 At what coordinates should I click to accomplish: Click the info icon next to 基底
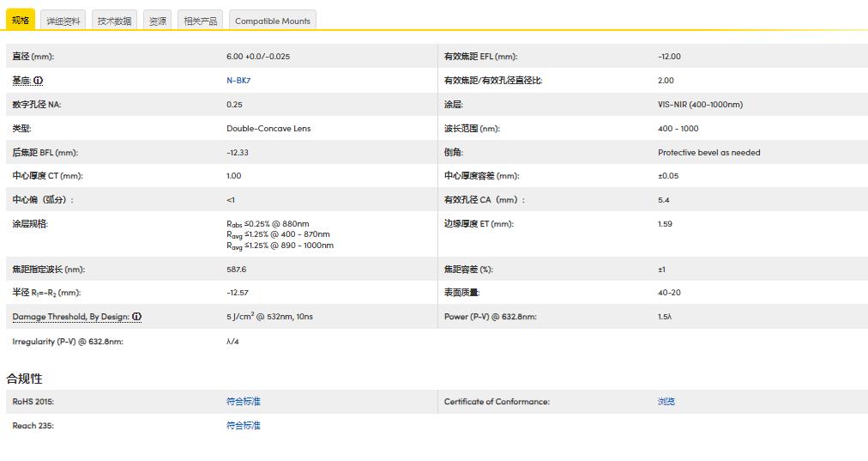[38, 81]
